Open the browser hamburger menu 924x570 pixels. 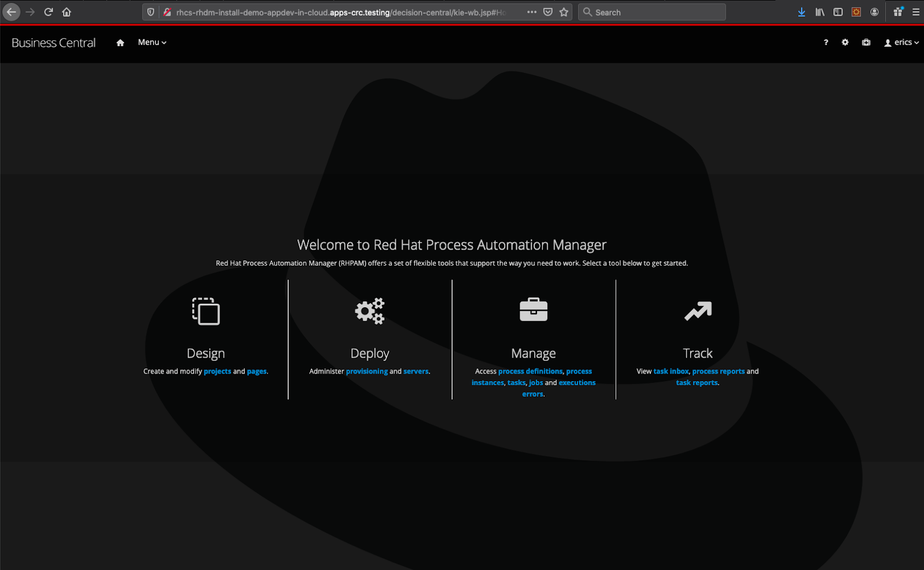(x=916, y=12)
